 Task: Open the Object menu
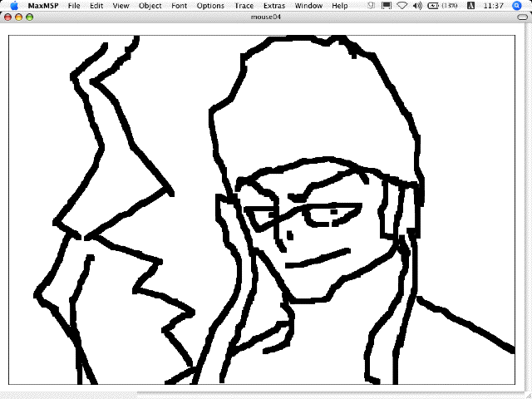click(x=150, y=6)
